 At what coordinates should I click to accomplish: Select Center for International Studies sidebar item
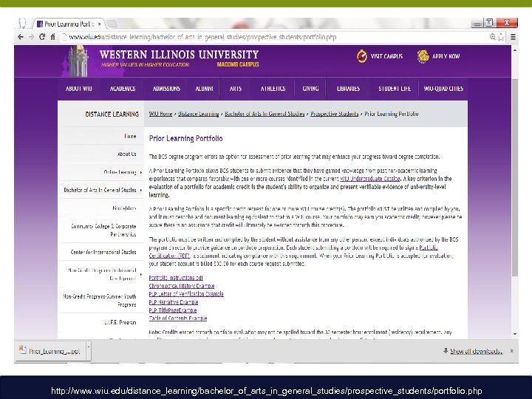click(x=103, y=252)
